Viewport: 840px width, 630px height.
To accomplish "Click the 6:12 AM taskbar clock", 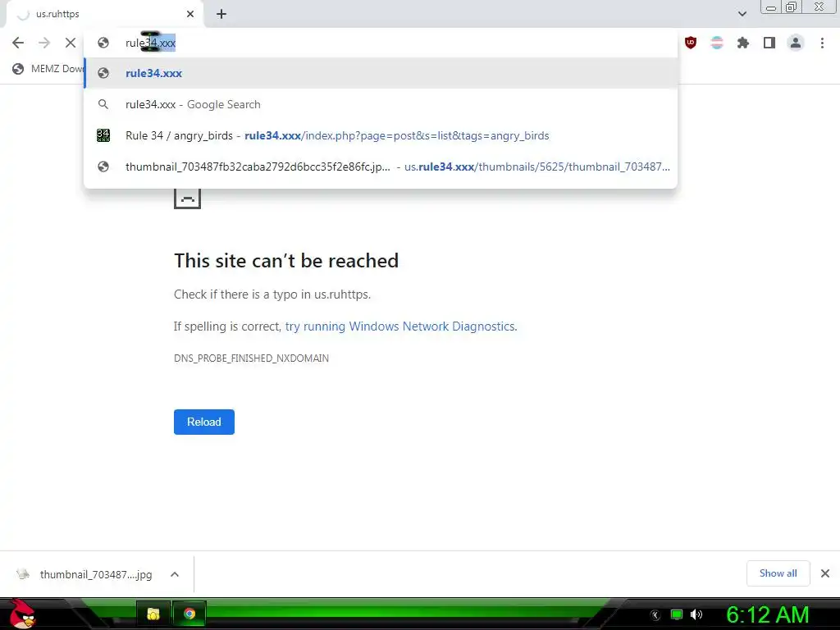I will pos(768,615).
